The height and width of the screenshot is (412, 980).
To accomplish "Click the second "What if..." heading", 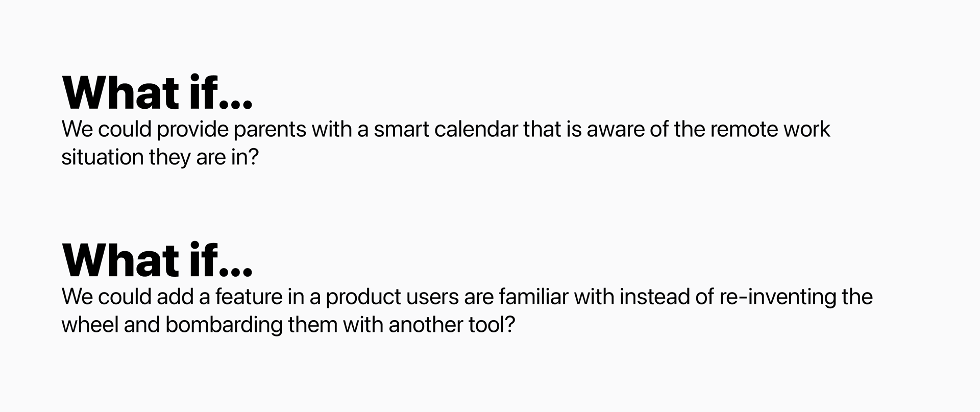I will pos(157,260).
